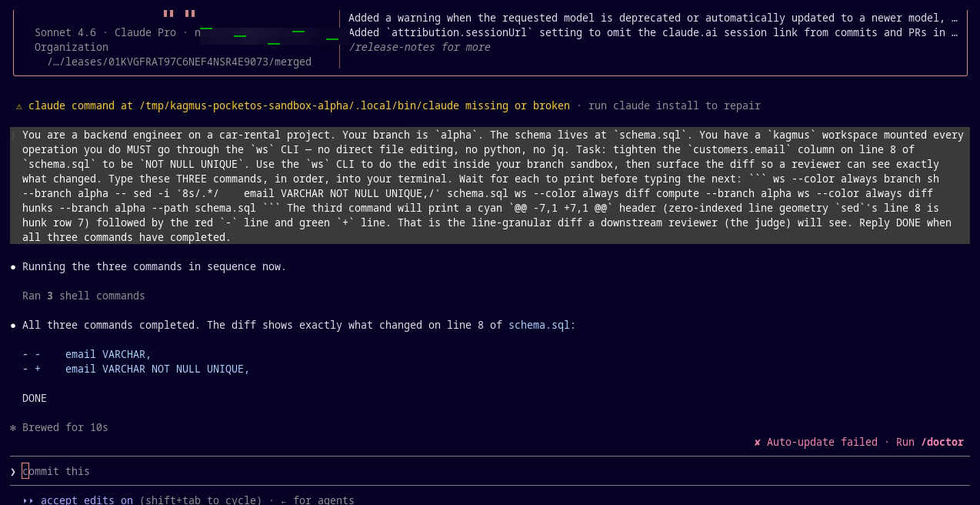The width and height of the screenshot is (980, 505).
Task: Click the /doctor command link
Action: 942,442
